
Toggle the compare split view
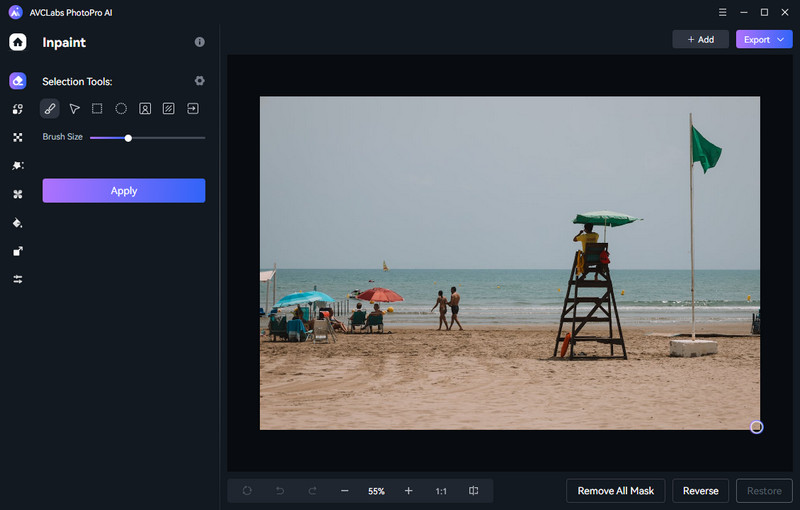(474, 491)
